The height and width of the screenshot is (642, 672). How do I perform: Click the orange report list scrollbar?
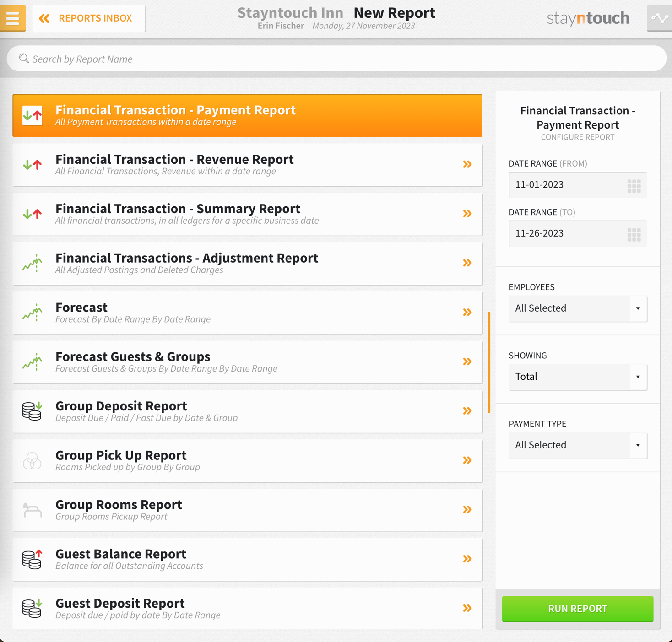489,362
